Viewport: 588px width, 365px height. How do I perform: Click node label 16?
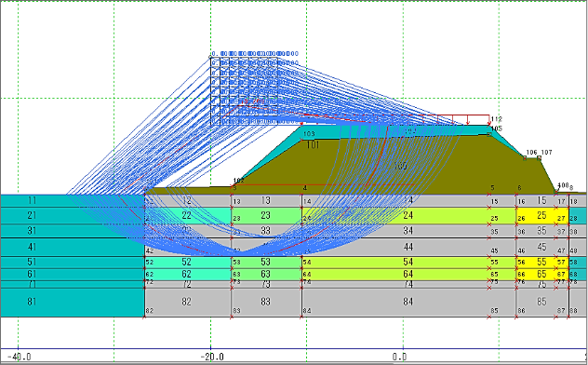(522, 202)
